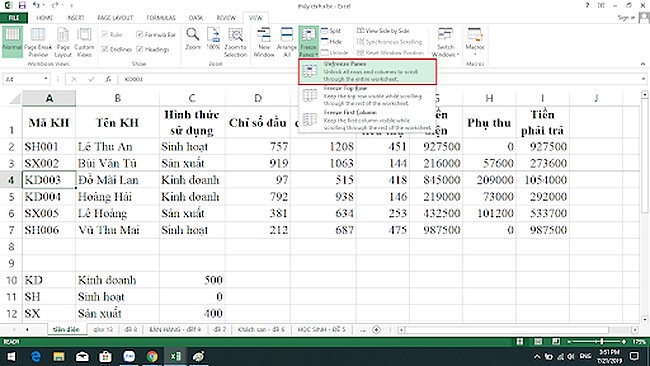Open the Name Box dropdown arrow
650x366 pixels.
[46, 79]
